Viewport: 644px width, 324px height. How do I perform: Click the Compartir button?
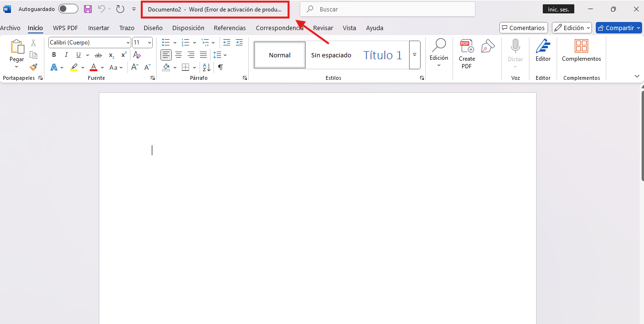618,28
